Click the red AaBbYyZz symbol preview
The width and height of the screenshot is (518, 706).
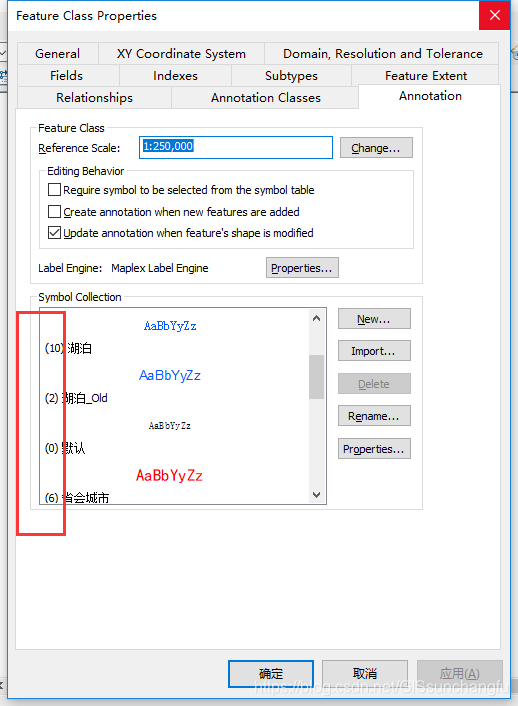tap(169, 475)
